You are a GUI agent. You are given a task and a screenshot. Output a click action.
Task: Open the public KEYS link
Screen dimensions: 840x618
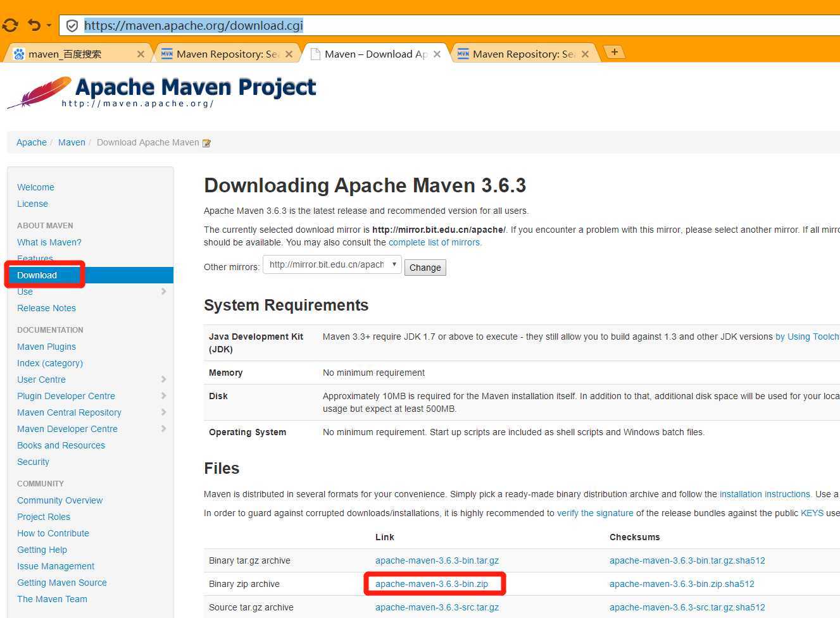[812, 513]
